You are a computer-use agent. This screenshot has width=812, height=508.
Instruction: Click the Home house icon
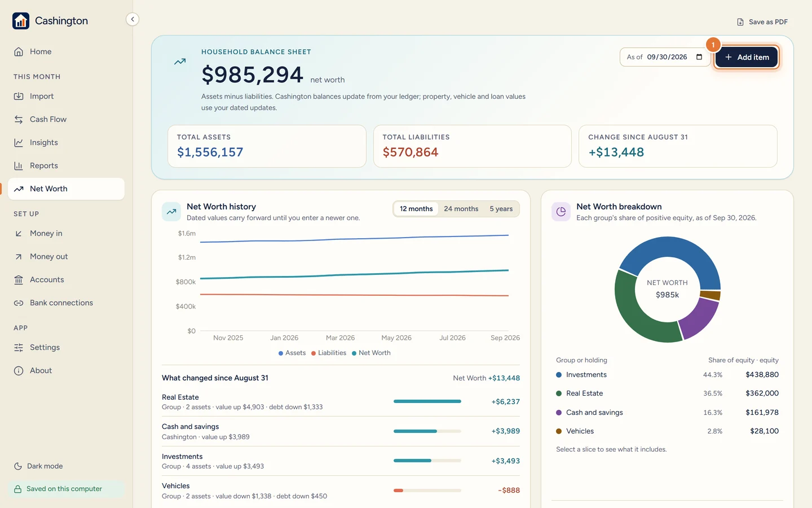19,52
